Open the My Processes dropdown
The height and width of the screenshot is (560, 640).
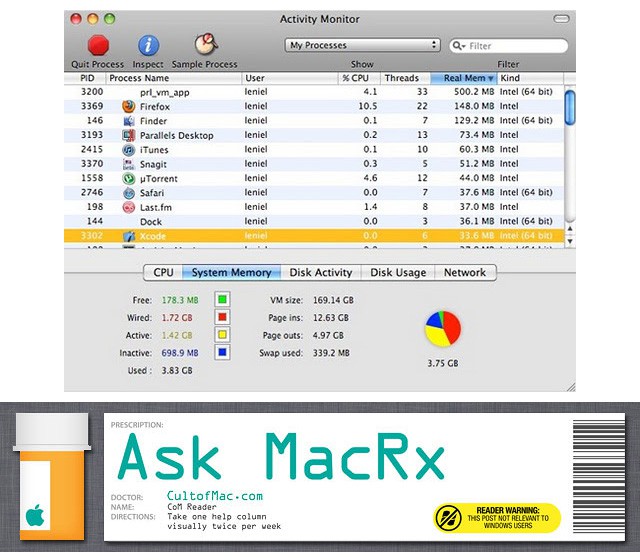363,45
